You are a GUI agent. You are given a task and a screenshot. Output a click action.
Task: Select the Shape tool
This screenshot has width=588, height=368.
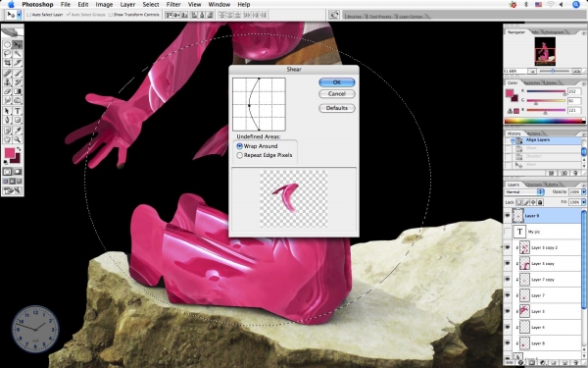[x=18, y=120]
